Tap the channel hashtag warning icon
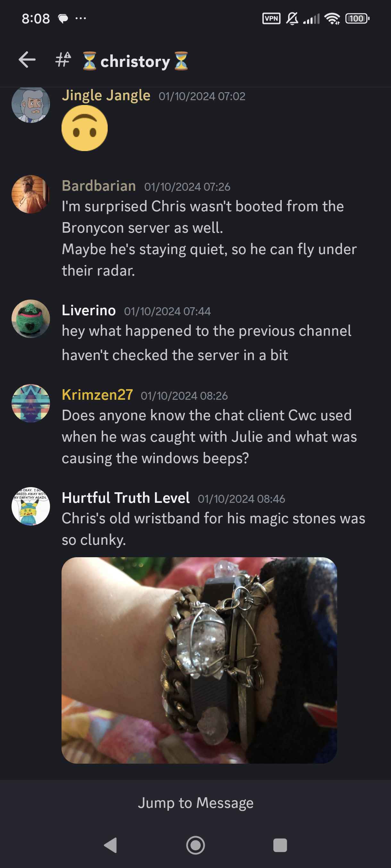The image size is (391, 868). [x=63, y=60]
